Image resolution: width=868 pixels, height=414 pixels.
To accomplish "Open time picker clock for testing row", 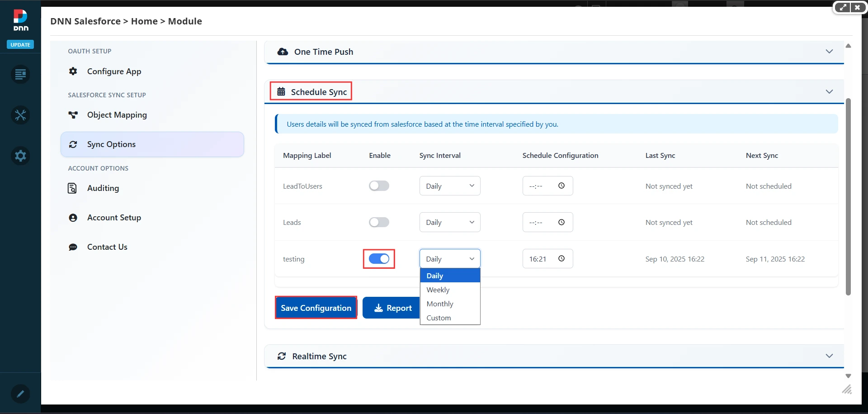I will [561, 258].
